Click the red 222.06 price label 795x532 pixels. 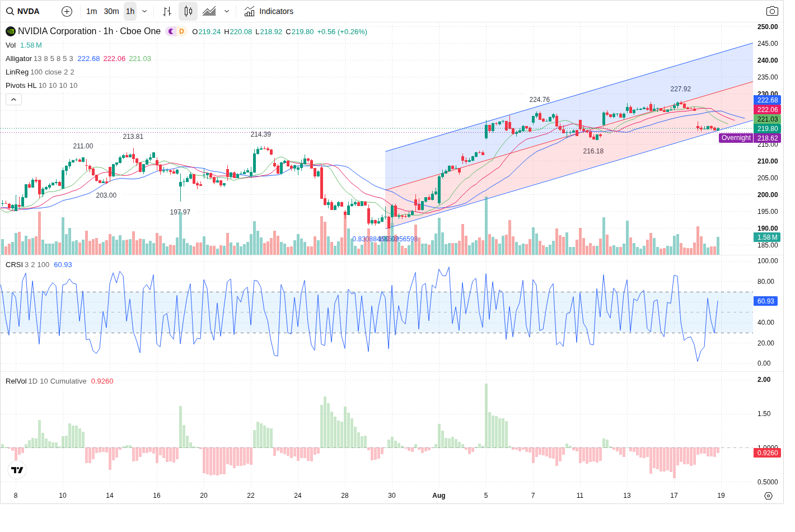point(768,110)
